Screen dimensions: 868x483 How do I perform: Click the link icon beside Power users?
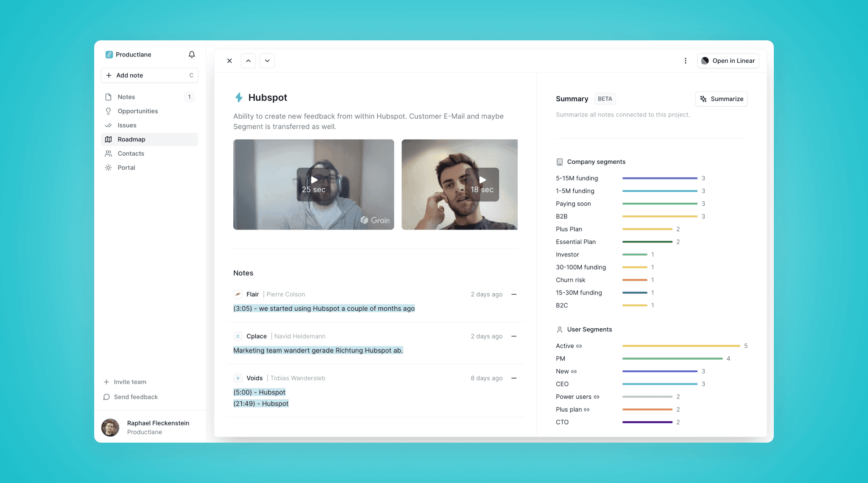point(596,397)
